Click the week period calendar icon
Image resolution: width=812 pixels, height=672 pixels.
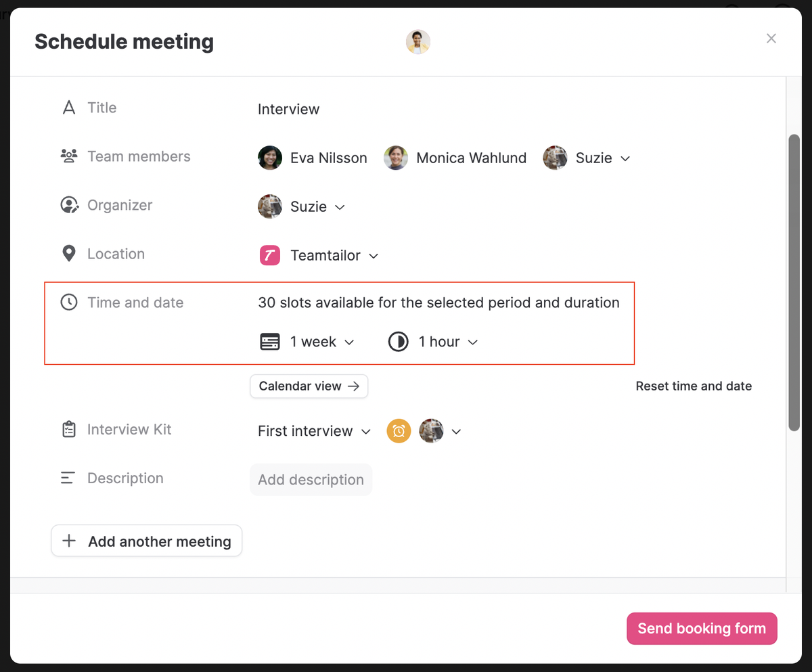pyautogui.click(x=270, y=342)
